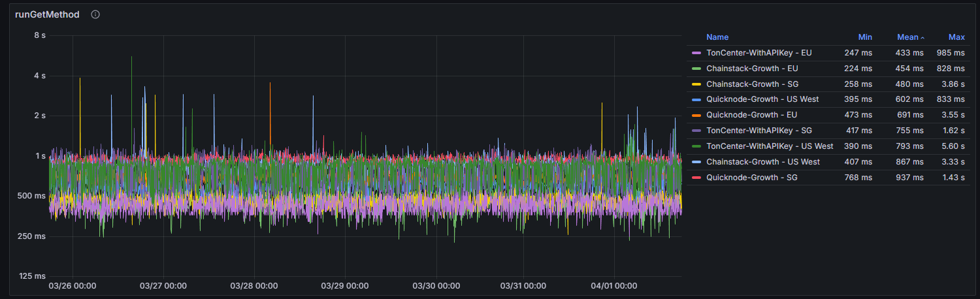The height and width of the screenshot is (299, 980).
Task: Toggle TonCenter-WithAPIKey - SG series in legend
Action: coord(759,131)
